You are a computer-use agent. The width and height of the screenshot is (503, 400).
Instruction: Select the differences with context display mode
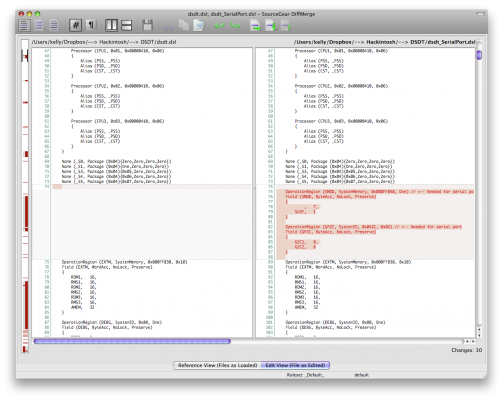54,25
